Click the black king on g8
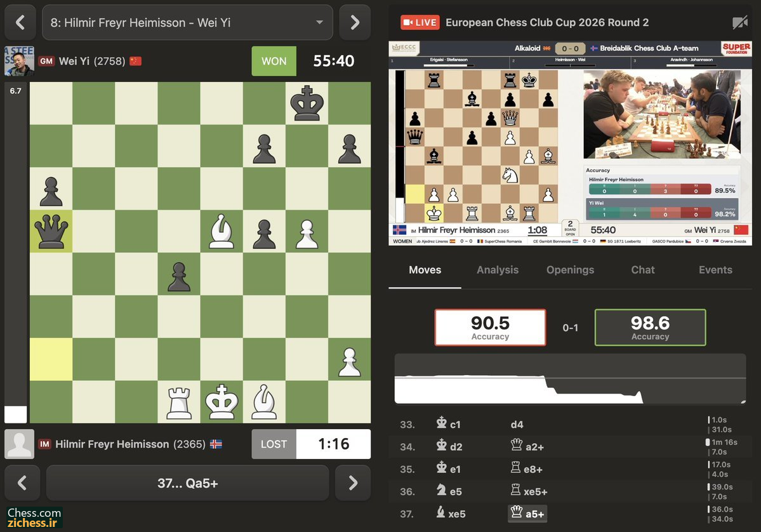This screenshot has width=761, height=532. pyautogui.click(x=307, y=103)
